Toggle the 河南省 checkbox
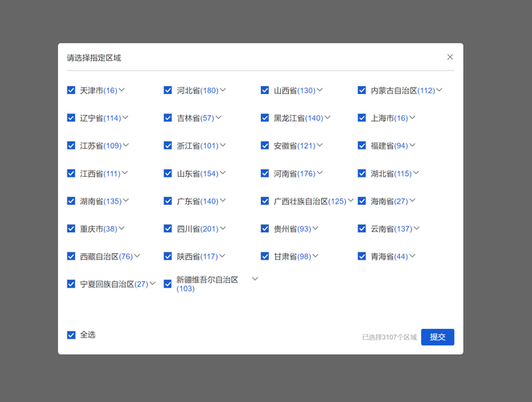The height and width of the screenshot is (402, 532). 265,174
